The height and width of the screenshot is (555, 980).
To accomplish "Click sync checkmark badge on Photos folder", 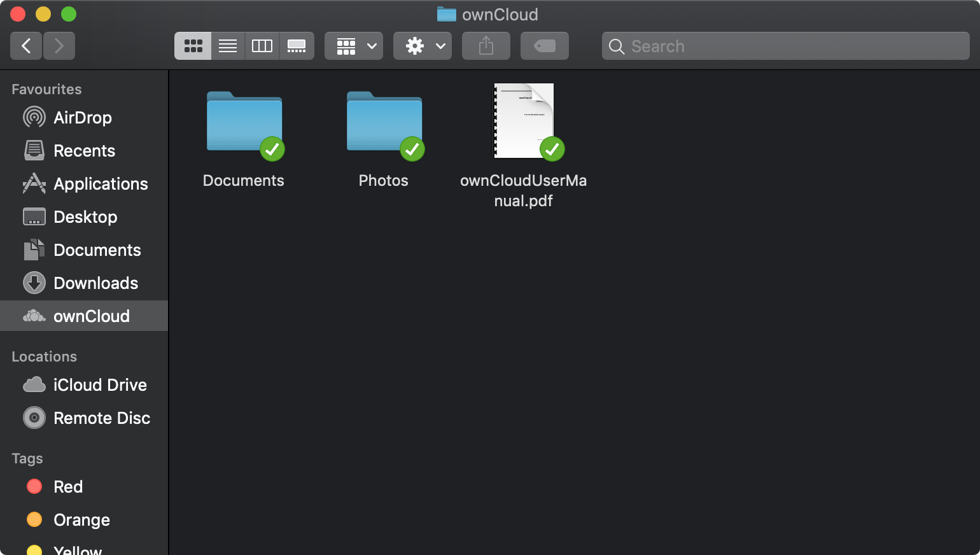I will [x=412, y=149].
